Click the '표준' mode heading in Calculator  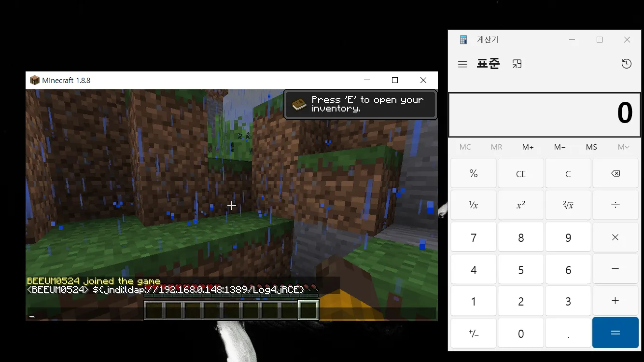coord(488,64)
